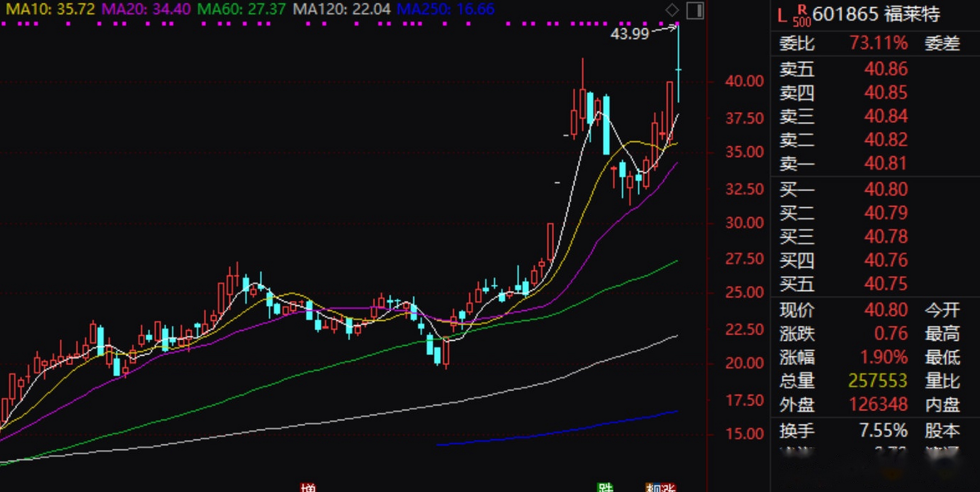This screenshot has height=492, width=980.
Task: Click the 27.50 price axis label
Action: click(x=744, y=259)
